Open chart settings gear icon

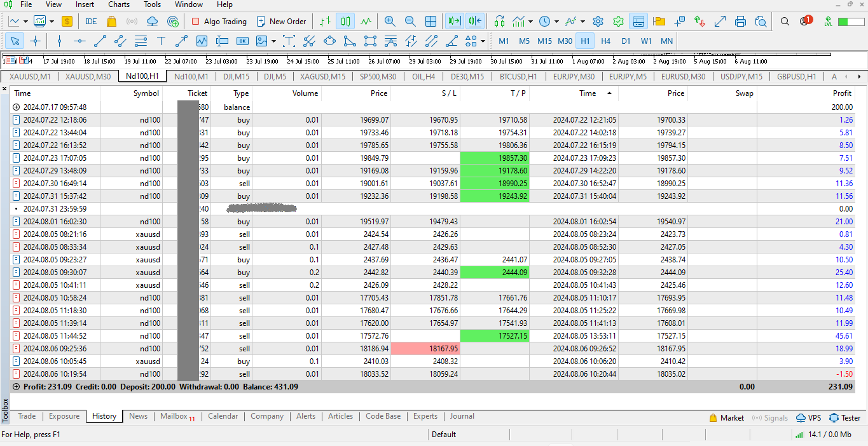click(x=598, y=21)
